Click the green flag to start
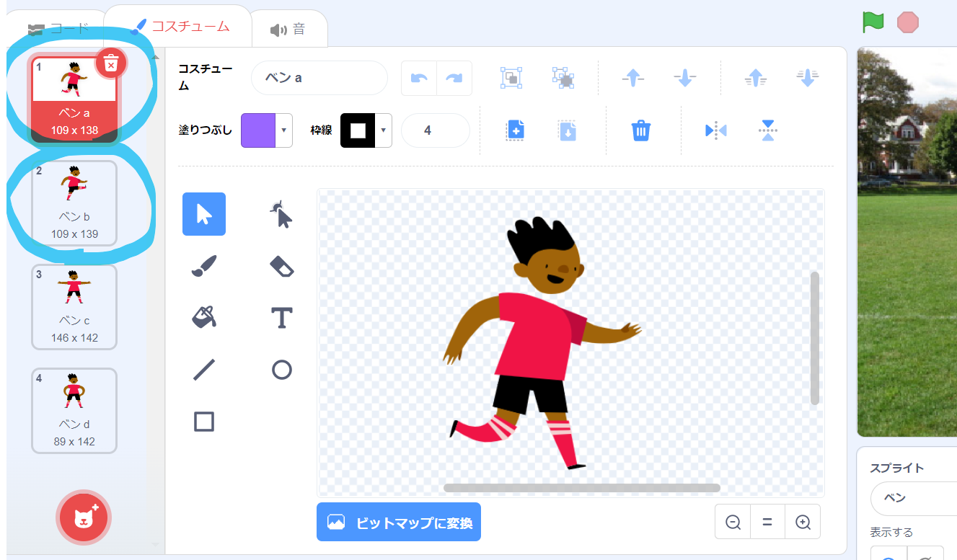This screenshot has height=560, width=957. (873, 22)
